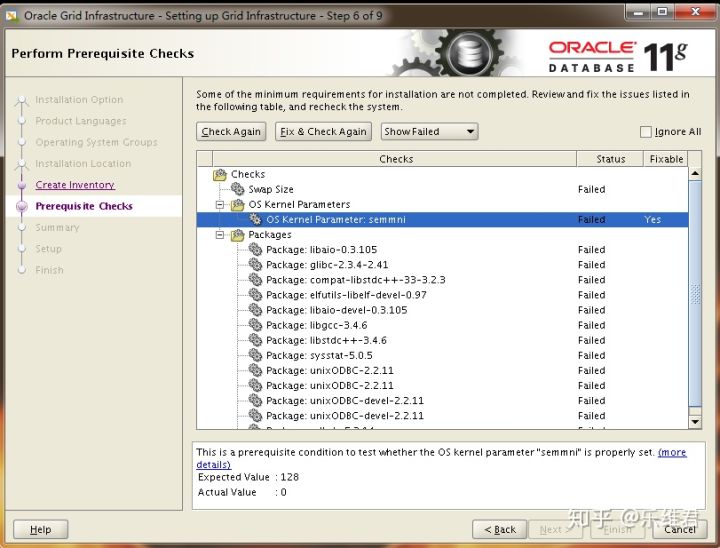Select the Prerequisite Checks step in sidebar

[84, 206]
